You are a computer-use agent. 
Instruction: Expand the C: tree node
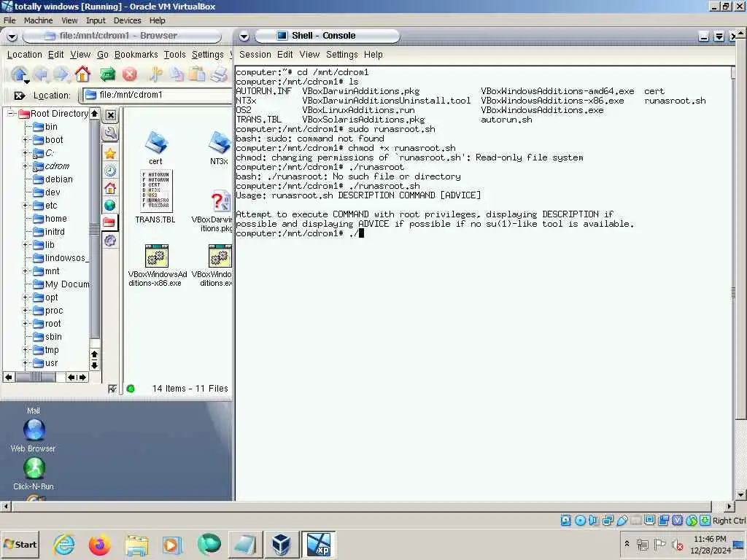click(x=26, y=153)
